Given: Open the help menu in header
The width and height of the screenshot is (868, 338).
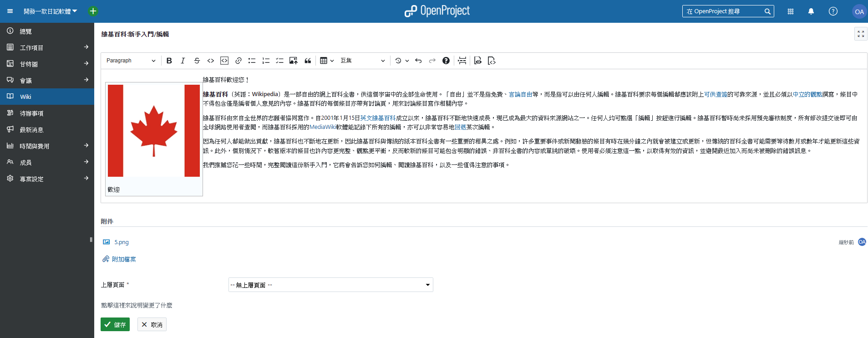Looking at the screenshot, I should (833, 11).
